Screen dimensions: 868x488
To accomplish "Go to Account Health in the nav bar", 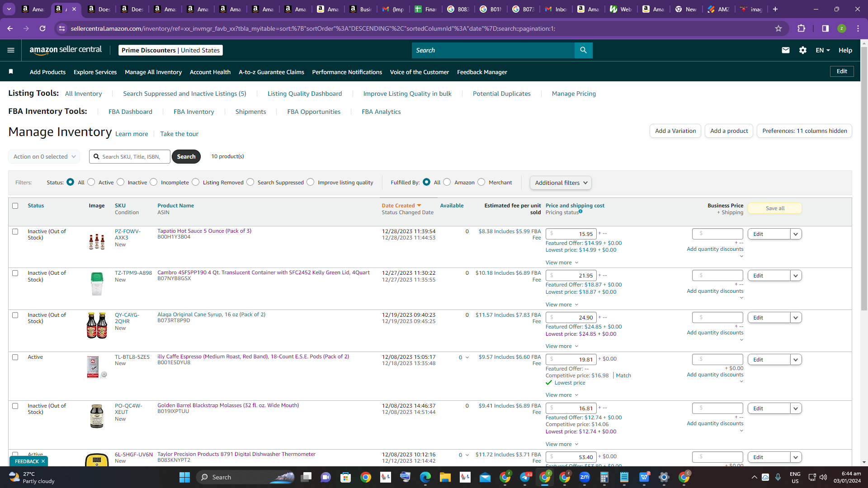I will pyautogui.click(x=210, y=72).
